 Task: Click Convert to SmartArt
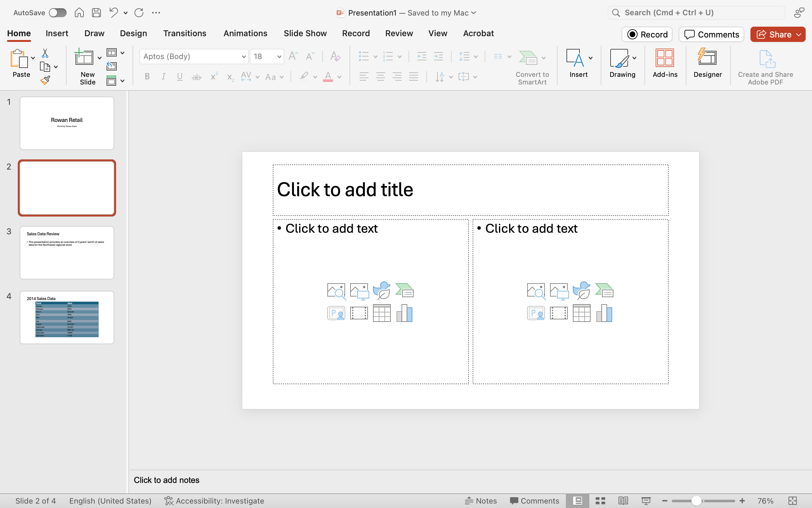tap(532, 68)
